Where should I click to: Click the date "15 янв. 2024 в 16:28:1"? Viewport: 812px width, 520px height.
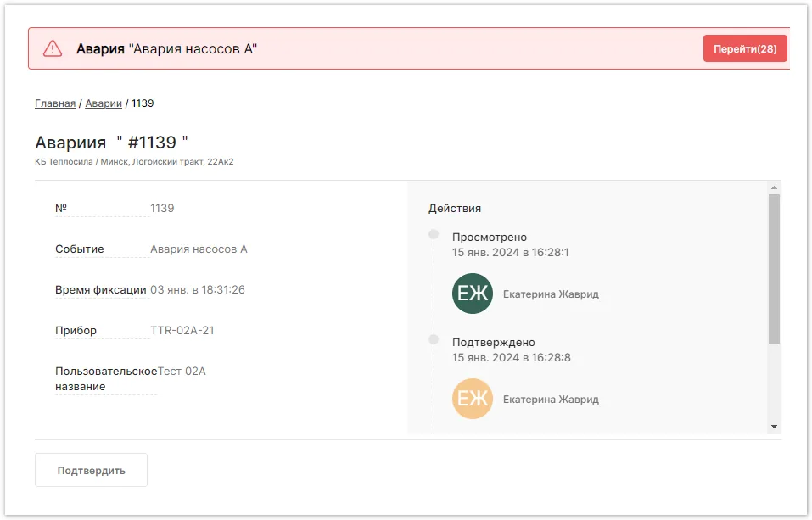[511, 252]
